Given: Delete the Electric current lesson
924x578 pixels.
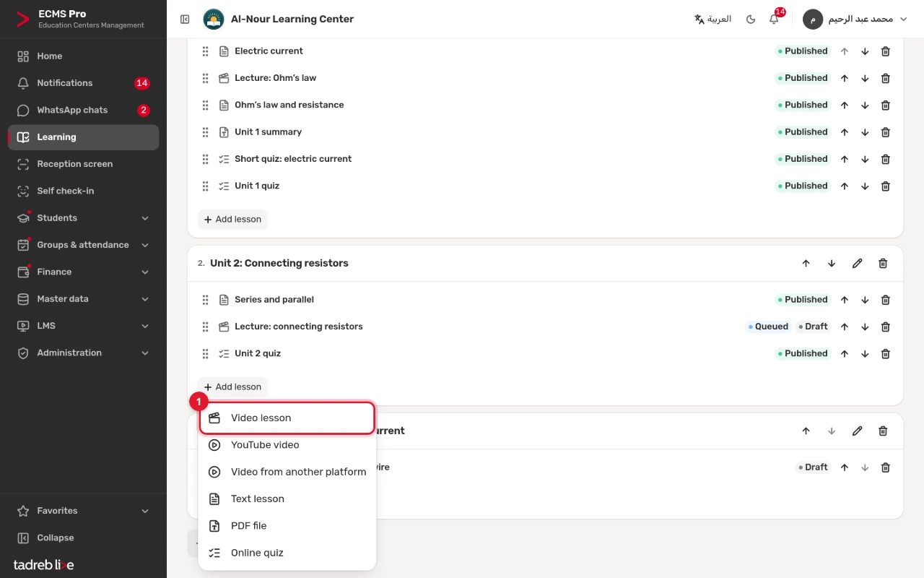Looking at the screenshot, I should tap(885, 51).
